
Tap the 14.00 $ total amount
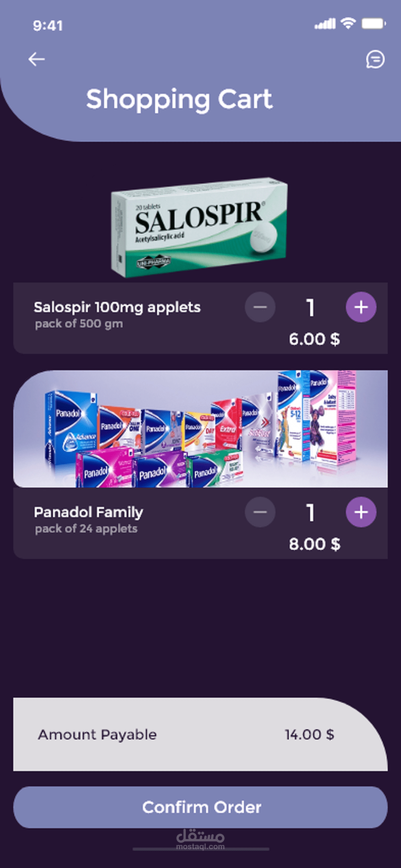[x=309, y=734]
